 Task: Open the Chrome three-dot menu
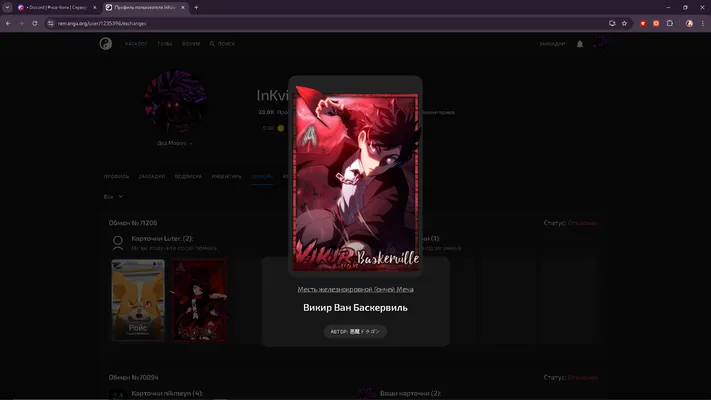[x=703, y=23]
